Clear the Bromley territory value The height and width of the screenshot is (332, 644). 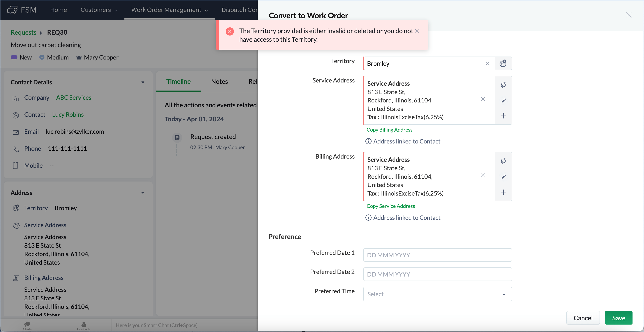(487, 64)
